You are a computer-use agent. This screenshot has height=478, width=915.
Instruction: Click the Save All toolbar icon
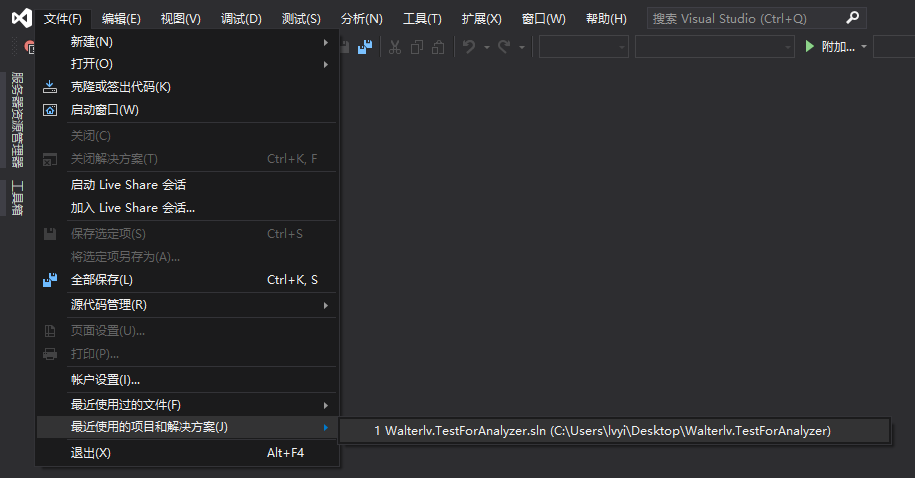(x=365, y=47)
